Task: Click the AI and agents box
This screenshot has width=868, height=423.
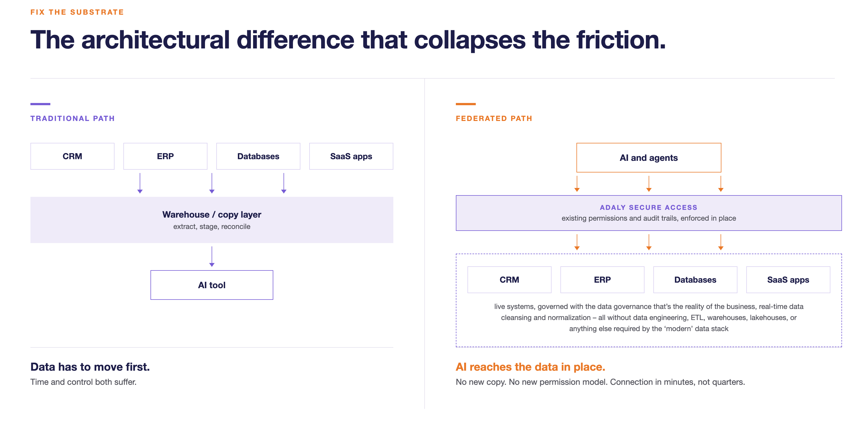Action: (x=649, y=158)
